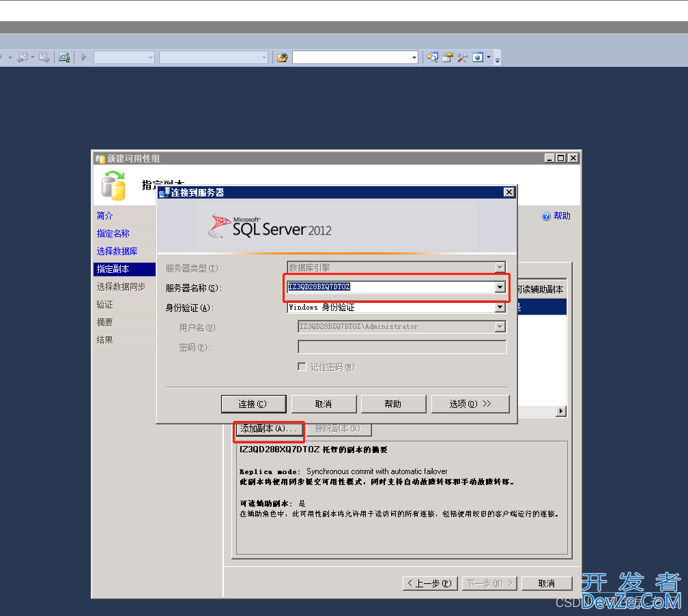
Task: Select the 摘要 wizard step
Action: point(105,322)
